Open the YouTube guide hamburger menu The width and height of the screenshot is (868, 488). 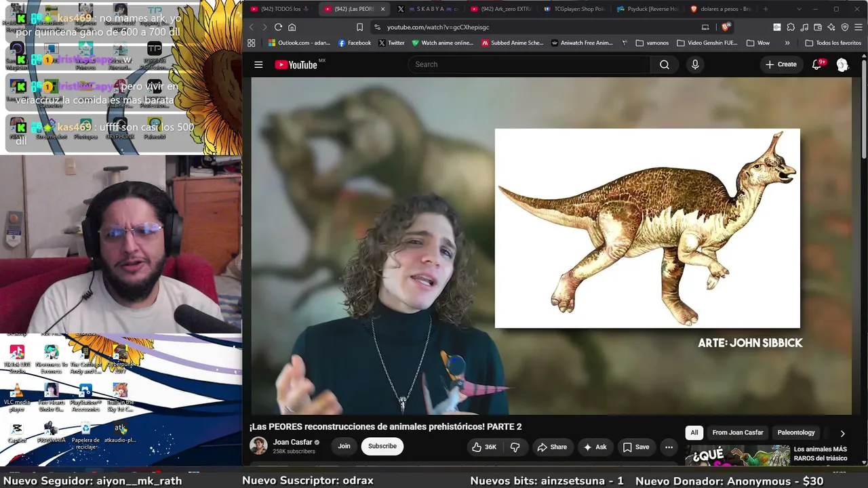coord(258,64)
